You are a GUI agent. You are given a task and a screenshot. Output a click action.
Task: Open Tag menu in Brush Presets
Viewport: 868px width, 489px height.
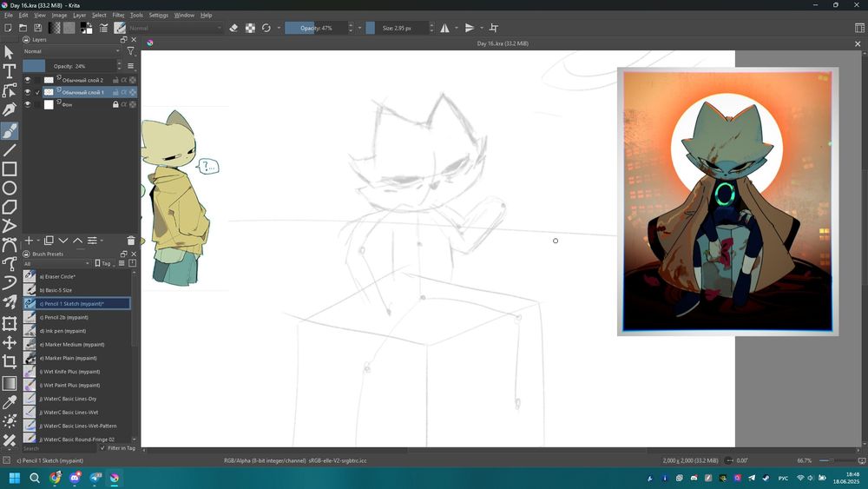pos(103,263)
